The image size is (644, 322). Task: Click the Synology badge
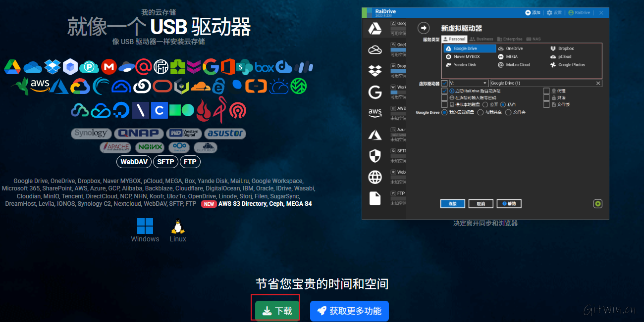91,134
